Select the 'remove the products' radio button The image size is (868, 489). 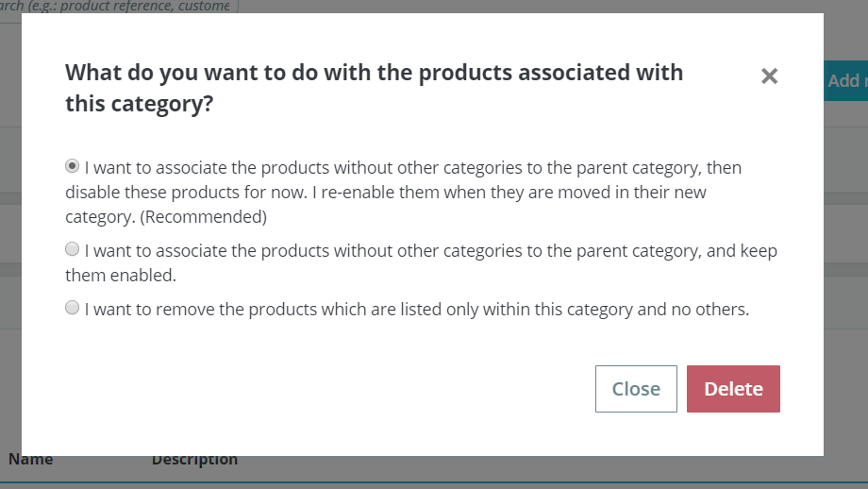pos(73,308)
